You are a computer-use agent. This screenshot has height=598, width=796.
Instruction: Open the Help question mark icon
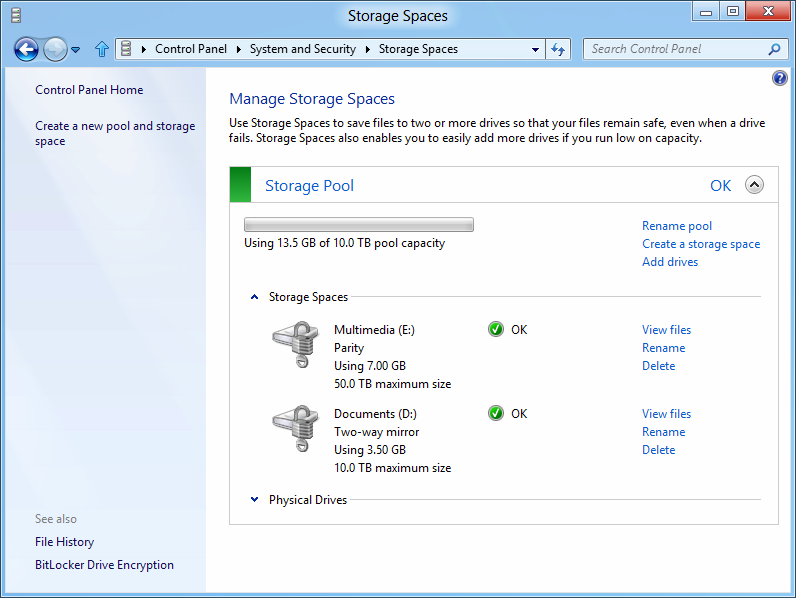coord(779,78)
